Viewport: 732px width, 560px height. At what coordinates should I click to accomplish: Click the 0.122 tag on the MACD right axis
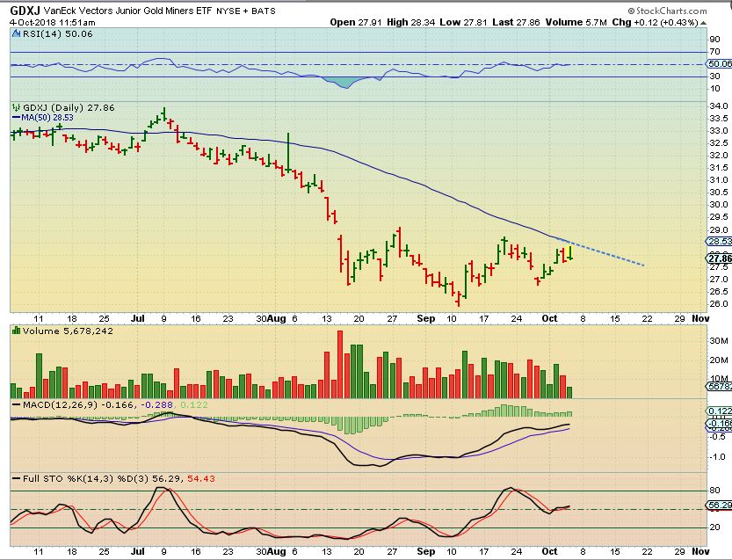(x=720, y=411)
